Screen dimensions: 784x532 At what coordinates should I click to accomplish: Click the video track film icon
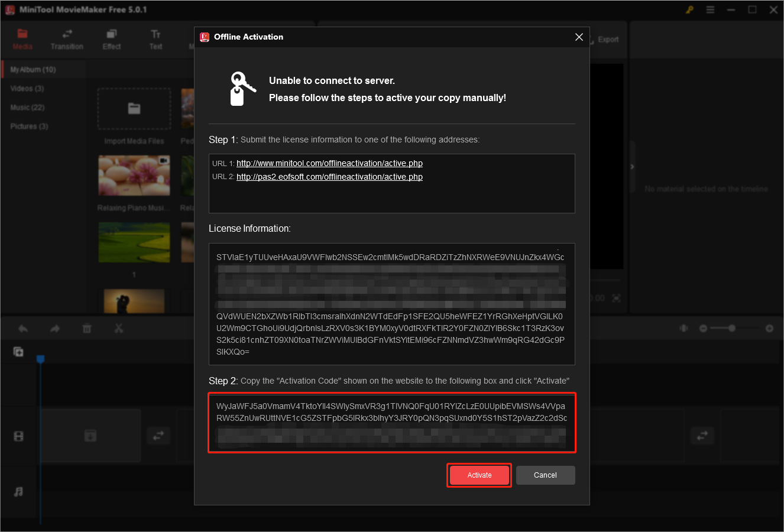click(18, 436)
